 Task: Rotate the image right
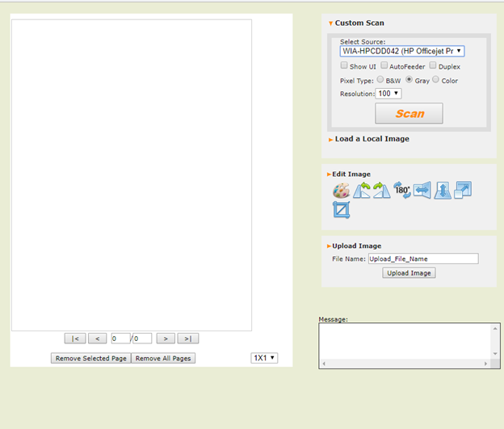tap(381, 191)
